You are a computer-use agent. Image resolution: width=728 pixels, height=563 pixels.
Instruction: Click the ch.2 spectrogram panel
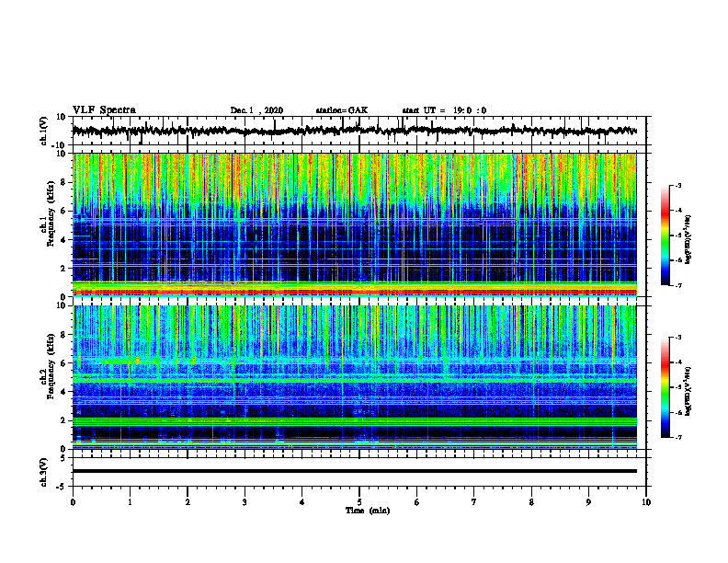point(354,377)
